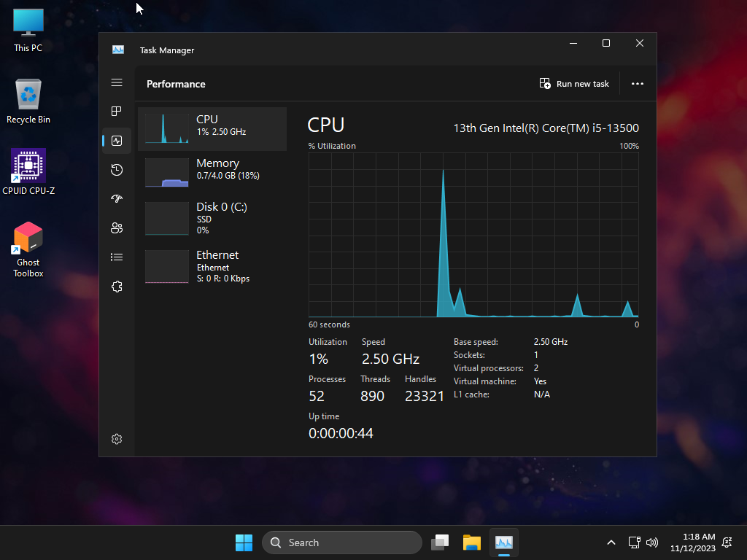Click the CPU utilization graph
This screenshot has height=560, width=747.
473,235
